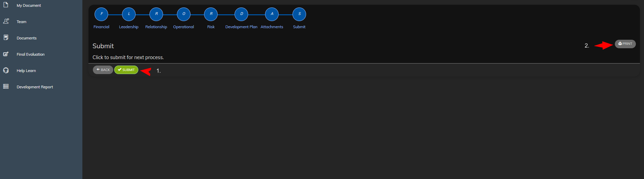Screen dimensions: 644x179
Task: Open the Risk step circle
Action: click(x=211, y=14)
